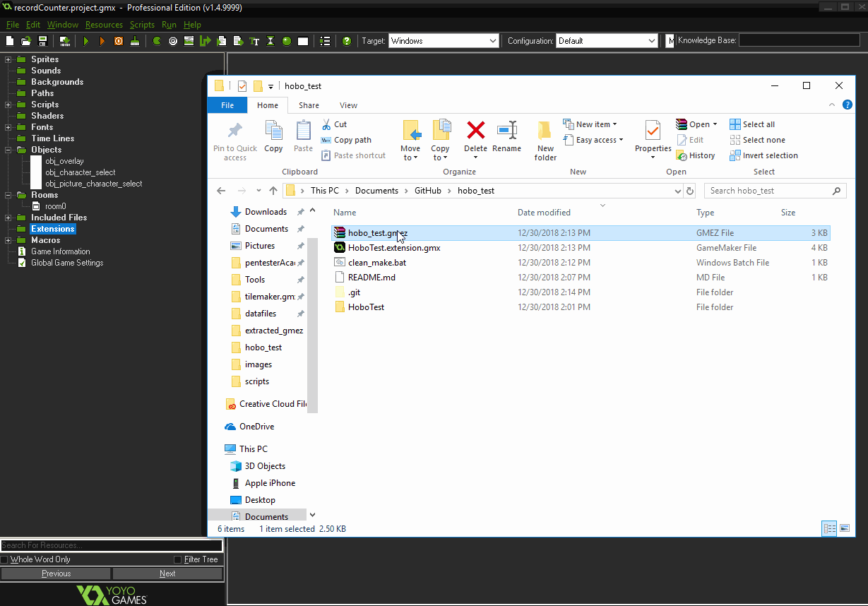Screen dimensions: 868x606
Task: Open the New item dropdown in ribbon
Action: click(x=590, y=124)
